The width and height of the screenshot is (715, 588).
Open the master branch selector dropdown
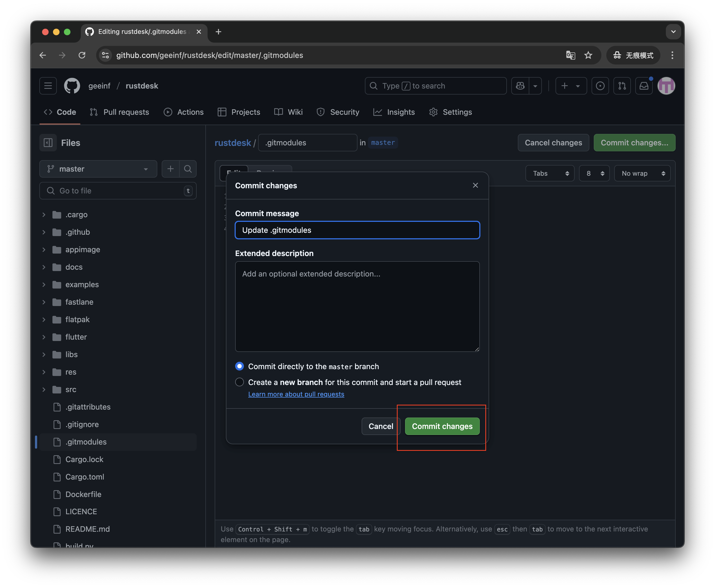click(x=98, y=169)
